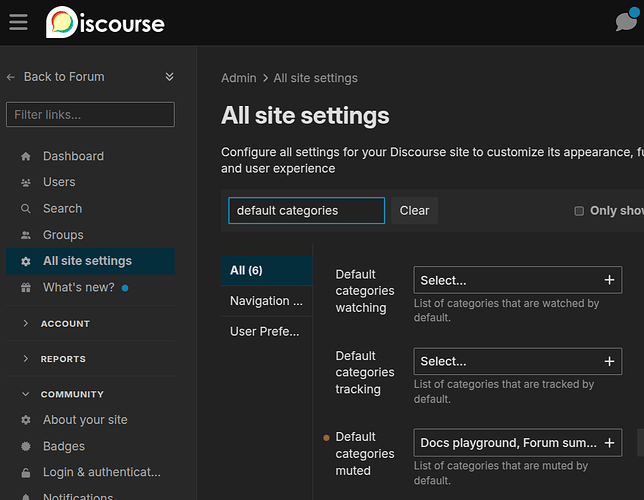644x500 pixels.
Task: Select All site settings sidebar item
Action: 90,261
